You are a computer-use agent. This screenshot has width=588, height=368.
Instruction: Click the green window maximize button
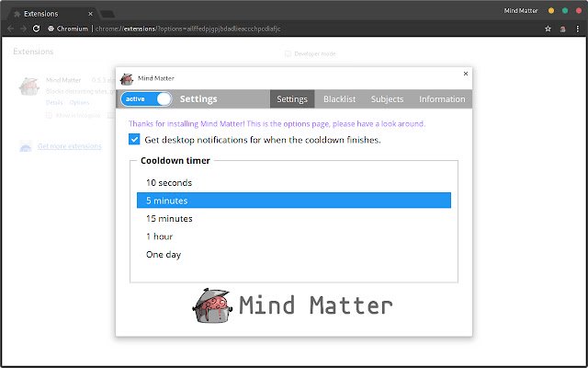tap(565, 10)
